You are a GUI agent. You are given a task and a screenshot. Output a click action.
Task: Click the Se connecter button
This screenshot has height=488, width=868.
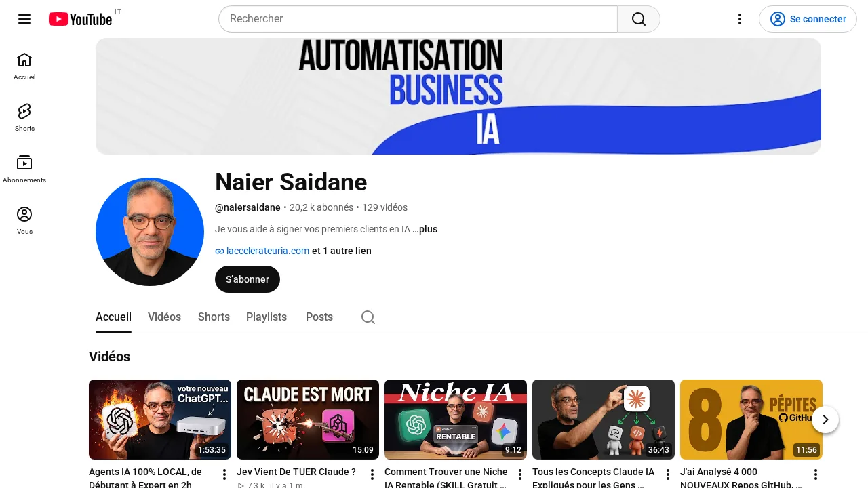click(x=808, y=19)
